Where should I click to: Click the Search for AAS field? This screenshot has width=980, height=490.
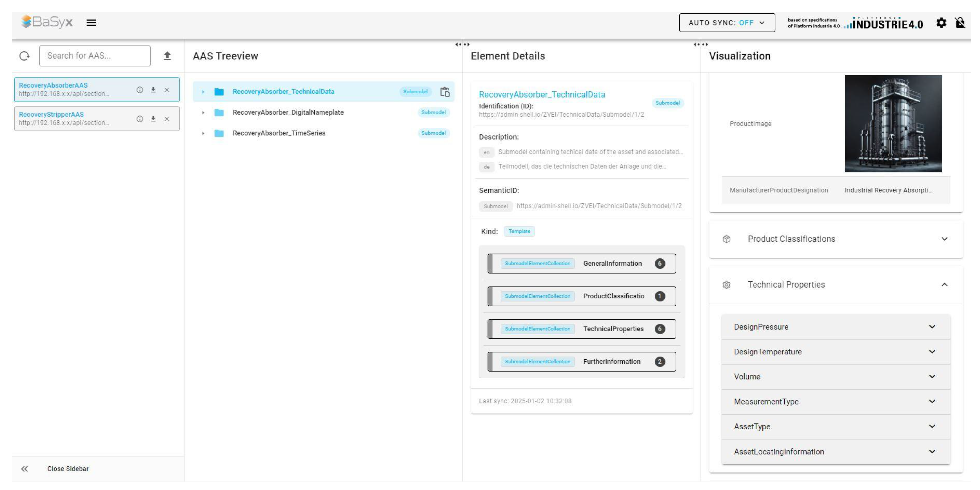pyautogui.click(x=95, y=56)
